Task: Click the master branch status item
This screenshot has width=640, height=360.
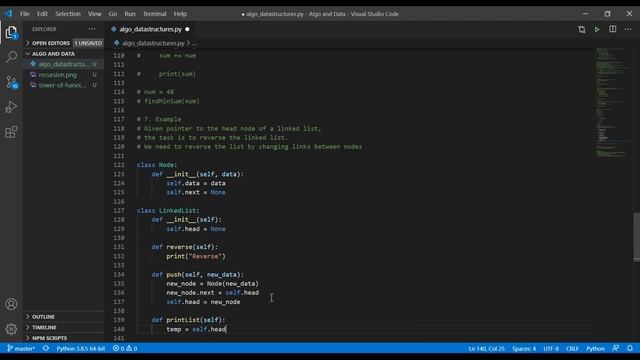Action: tap(21, 349)
